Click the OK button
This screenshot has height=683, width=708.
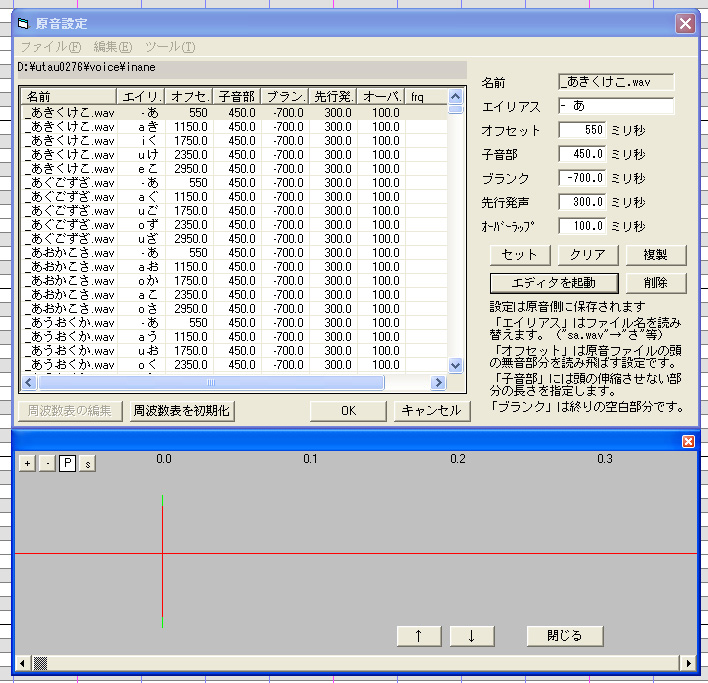tap(348, 411)
